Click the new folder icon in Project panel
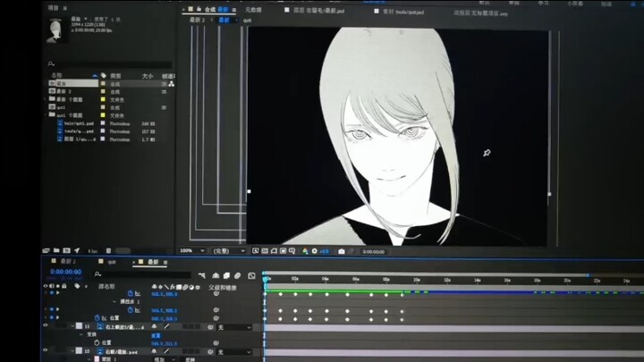The height and width of the screenshot is (362, 644). coord(57,251)
